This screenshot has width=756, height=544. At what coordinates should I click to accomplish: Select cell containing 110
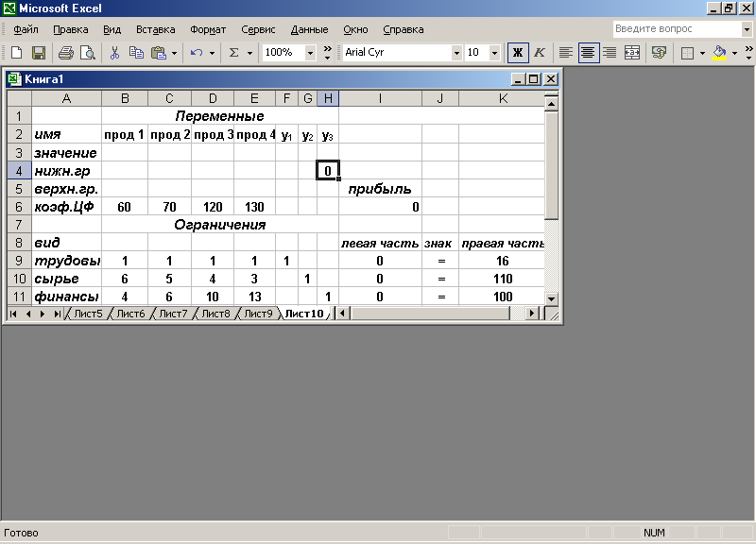tap(502, 279)
